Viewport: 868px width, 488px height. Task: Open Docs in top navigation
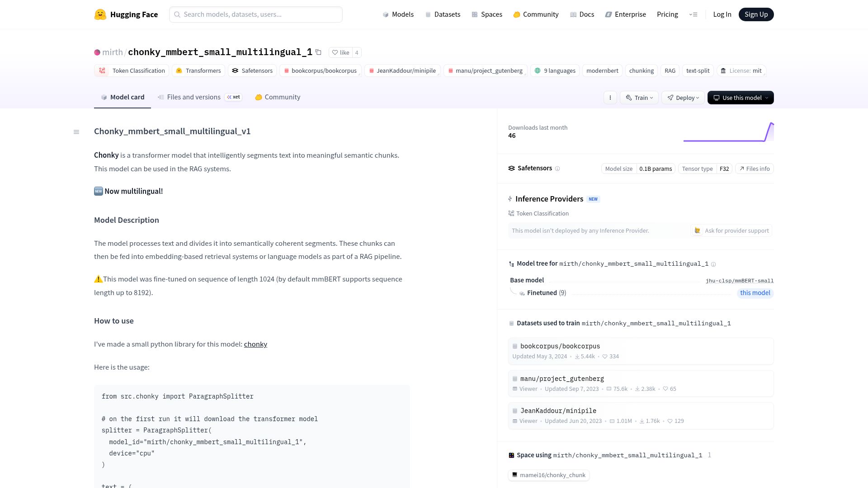[582, 14]
